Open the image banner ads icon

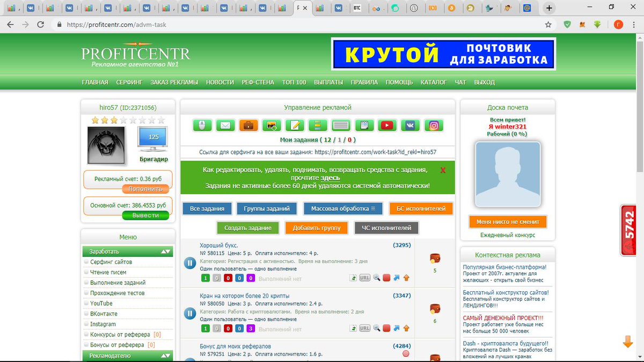272,125
